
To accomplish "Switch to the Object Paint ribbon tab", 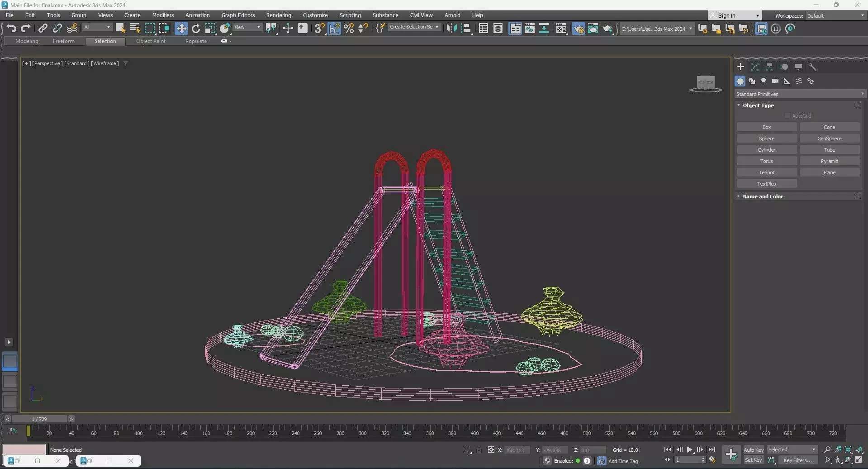I will [151, 41].
